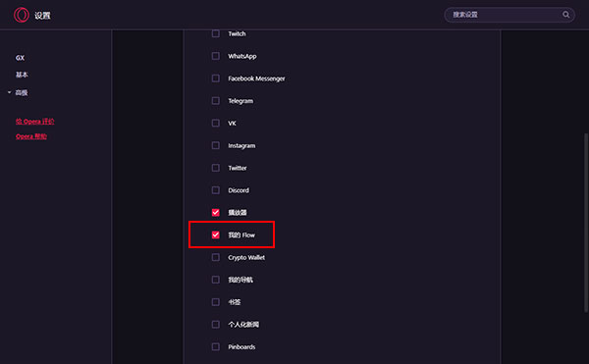Click the Opera GX logo icon
This screenshot has height=364, width=589.
point(22,15)
